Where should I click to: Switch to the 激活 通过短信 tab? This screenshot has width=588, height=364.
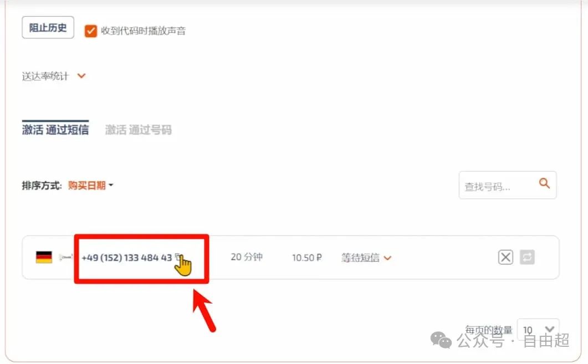55,130
